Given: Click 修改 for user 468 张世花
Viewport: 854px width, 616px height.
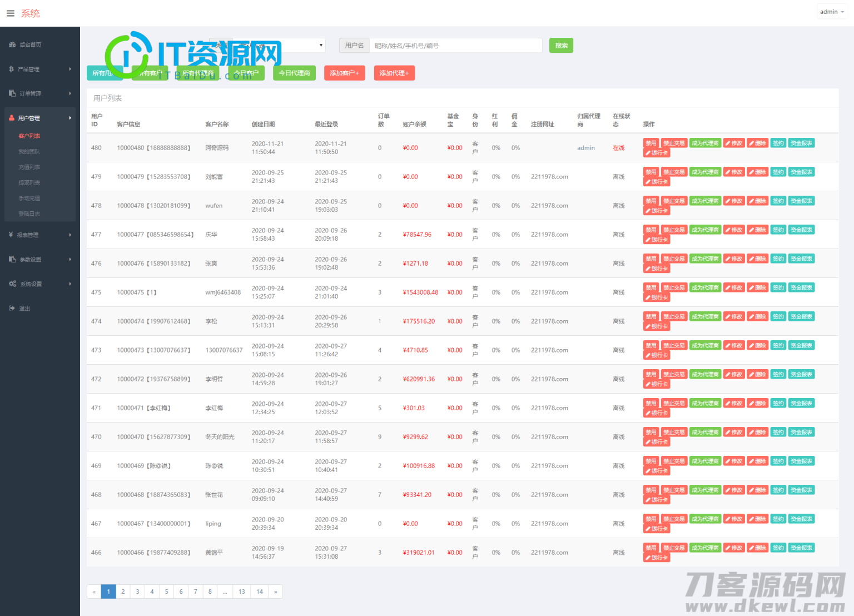Looking at the screenshot, I should [x=734, y=490].
